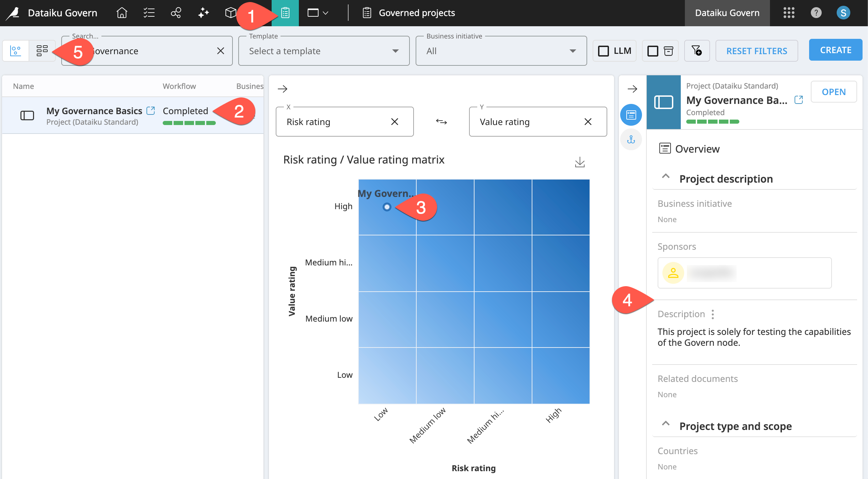Open the user profile avatar S
This screenshot has height=479, width=868.
click(x=843, y=13)
